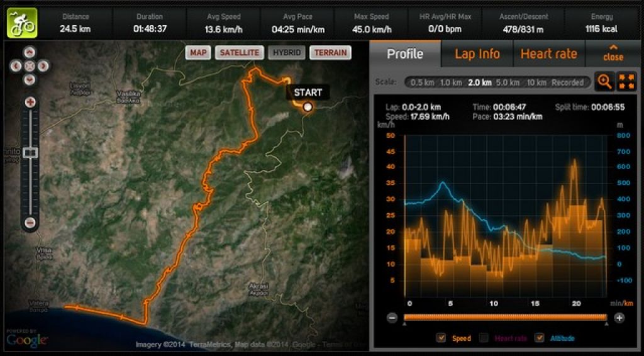Screen dimensions: 644x356
Task: Expand chart range with plus button
Action: [619, 318]
